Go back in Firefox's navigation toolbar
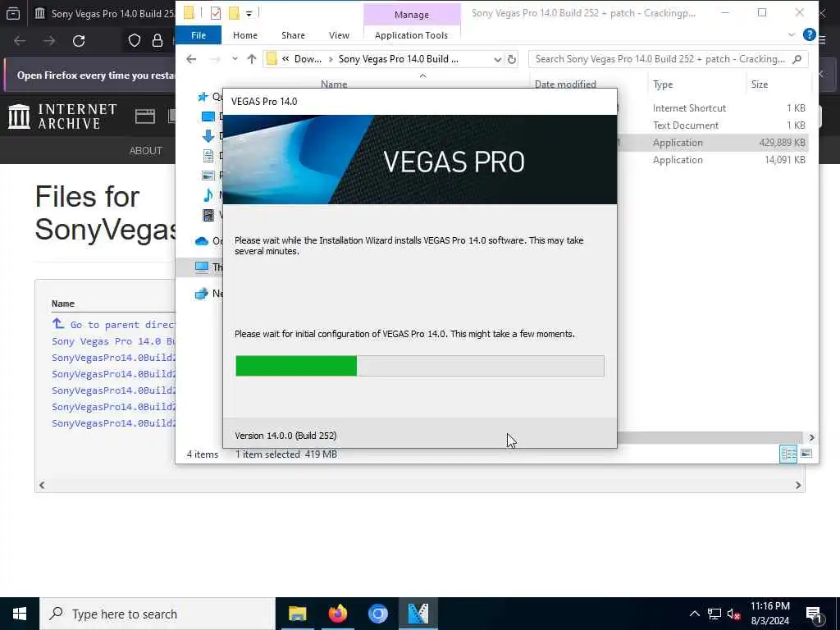 [20, 41]
